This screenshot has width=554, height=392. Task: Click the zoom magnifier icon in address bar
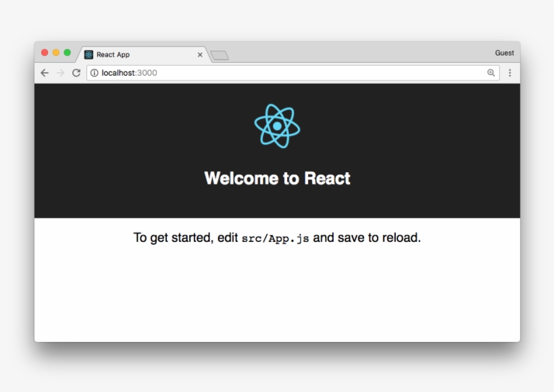[x=491, y=73]
